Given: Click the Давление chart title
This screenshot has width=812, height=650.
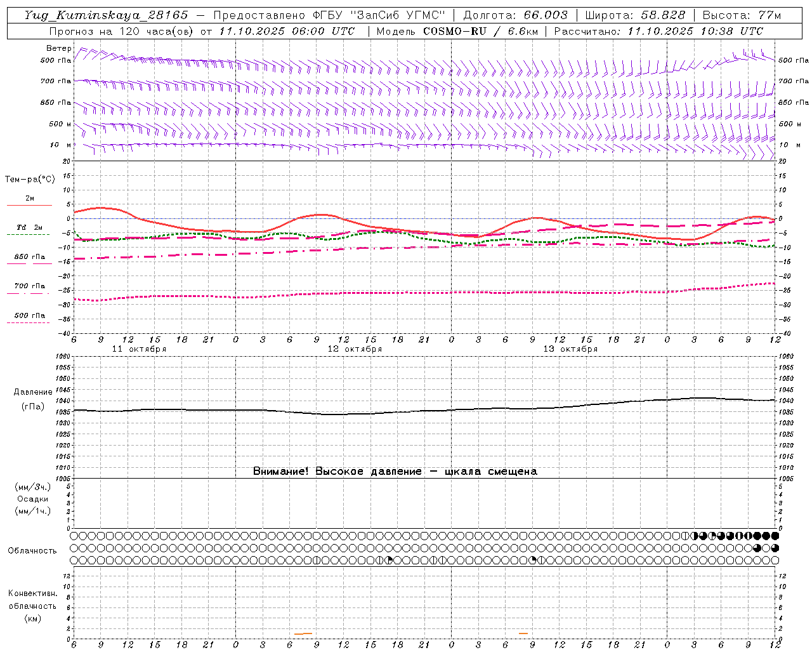Looking at the screenshot, I should [x=33, y=392].
